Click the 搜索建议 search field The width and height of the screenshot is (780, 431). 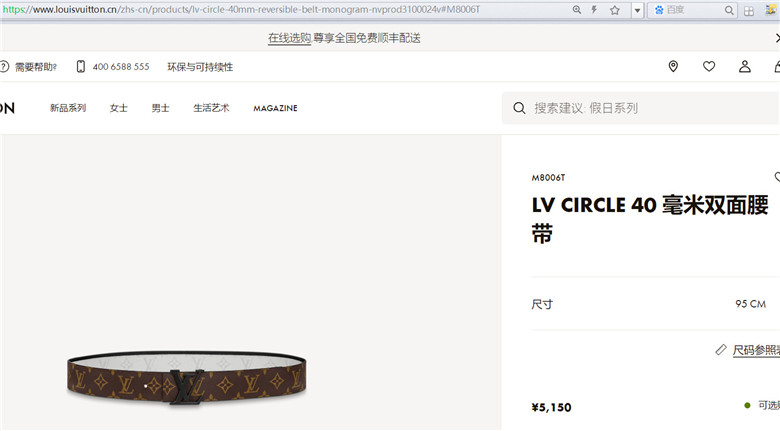point(641,108)
